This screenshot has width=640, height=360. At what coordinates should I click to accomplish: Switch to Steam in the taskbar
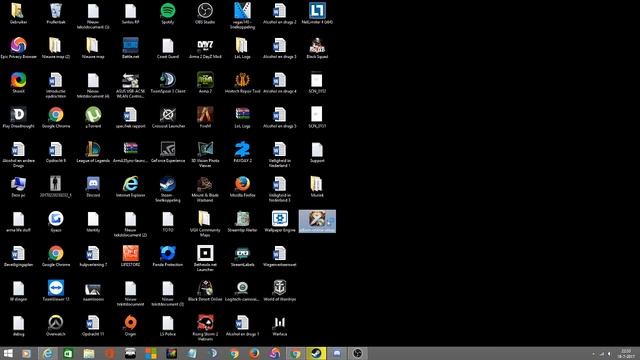coord(316,353)
